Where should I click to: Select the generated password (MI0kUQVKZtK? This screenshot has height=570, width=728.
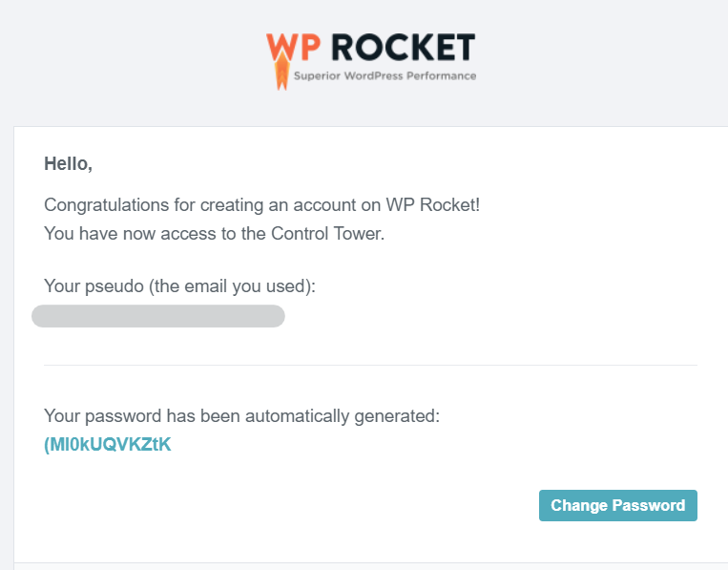[107, 445]
